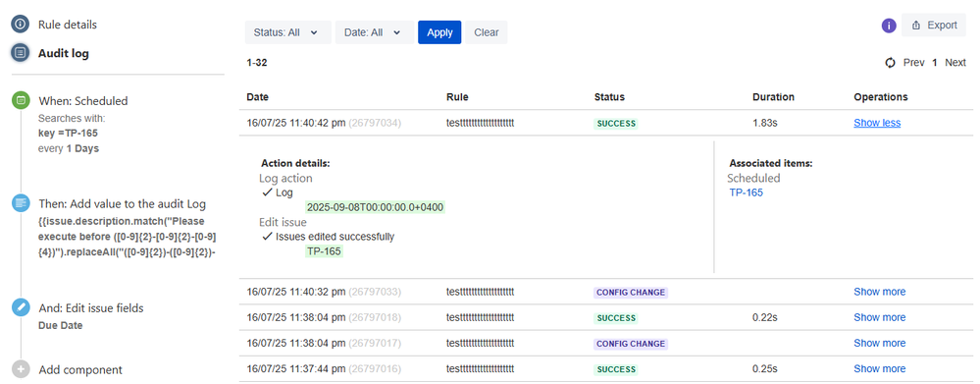Click the Apply filter button
This screenshot has height=384, width=980.
[x=439, y=32]
